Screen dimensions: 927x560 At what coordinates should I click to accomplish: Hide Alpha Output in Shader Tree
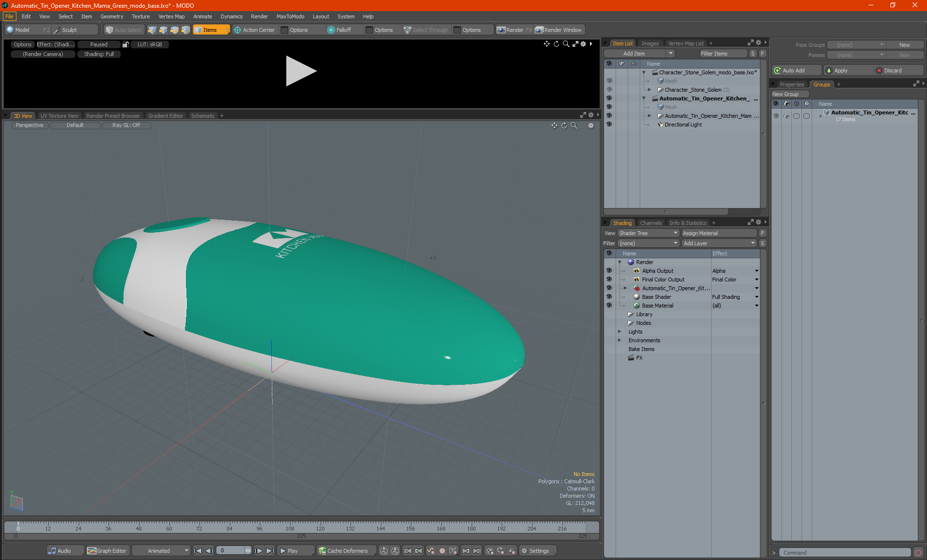tap(609, 271)
